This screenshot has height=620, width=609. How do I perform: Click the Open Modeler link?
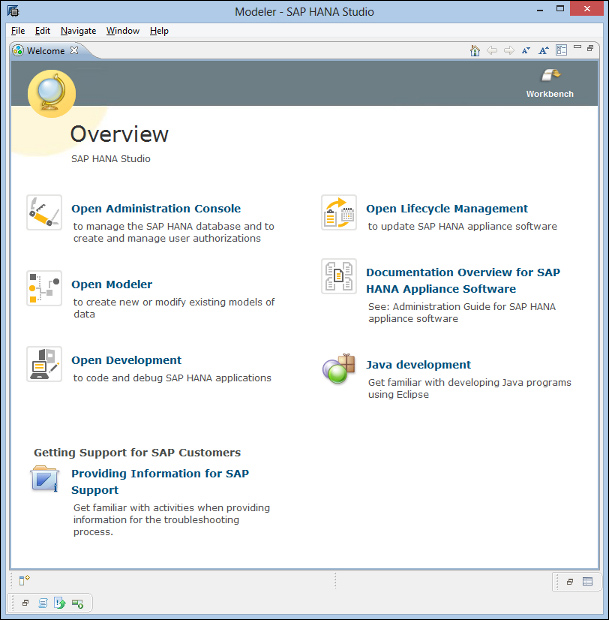[x=112, y=284]
